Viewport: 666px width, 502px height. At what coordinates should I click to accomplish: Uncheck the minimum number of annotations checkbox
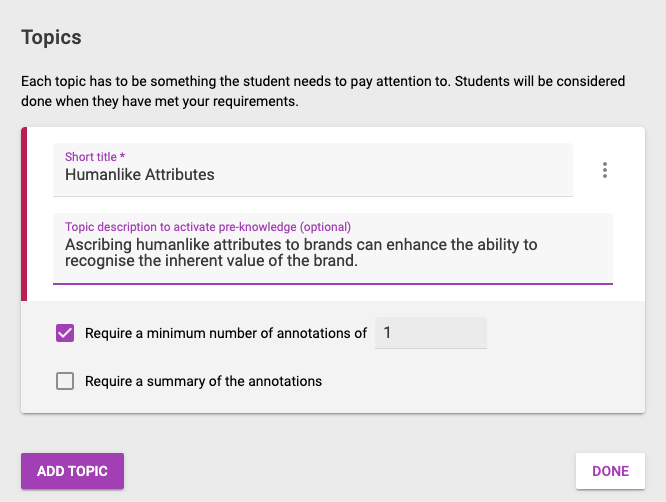[65, 333]
